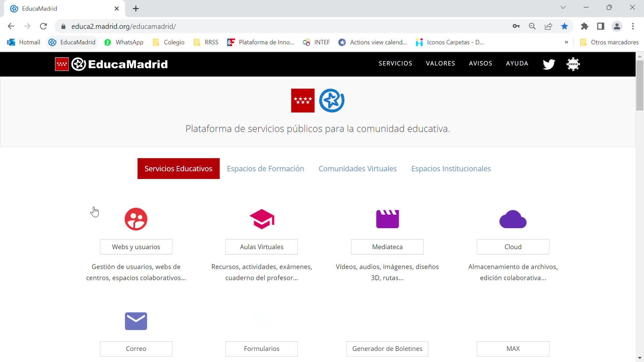
Task: Switch to Espacios de Formación tab
Action: [265, 169]
